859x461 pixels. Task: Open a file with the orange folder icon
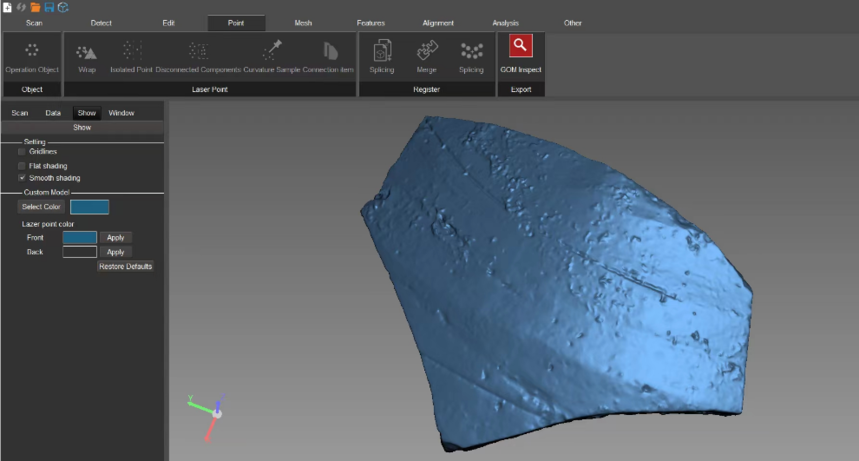click(36, 7)
